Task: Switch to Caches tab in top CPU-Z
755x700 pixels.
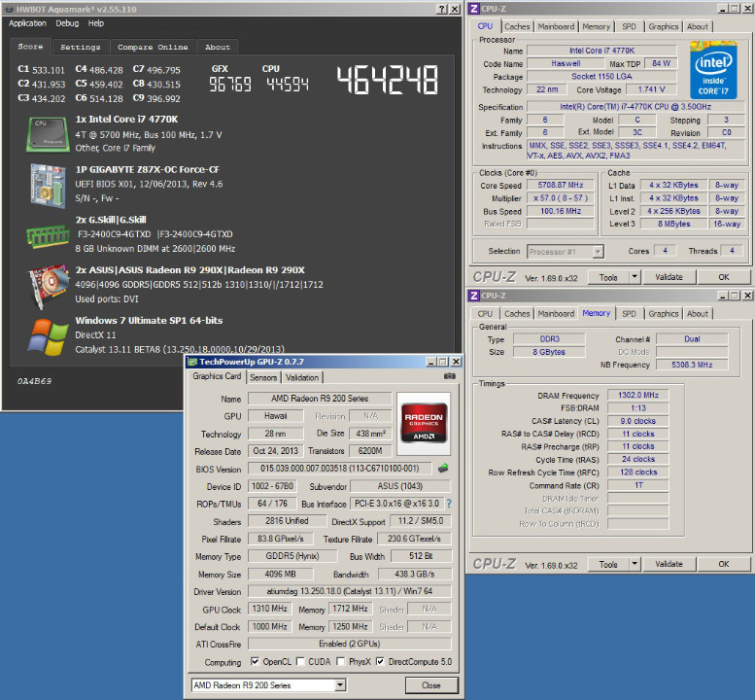Action: (x=517, y=26)
